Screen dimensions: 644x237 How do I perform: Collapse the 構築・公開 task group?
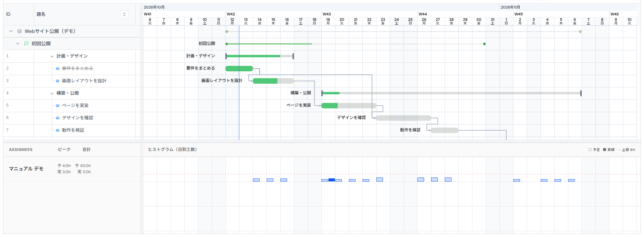(52, 93)
